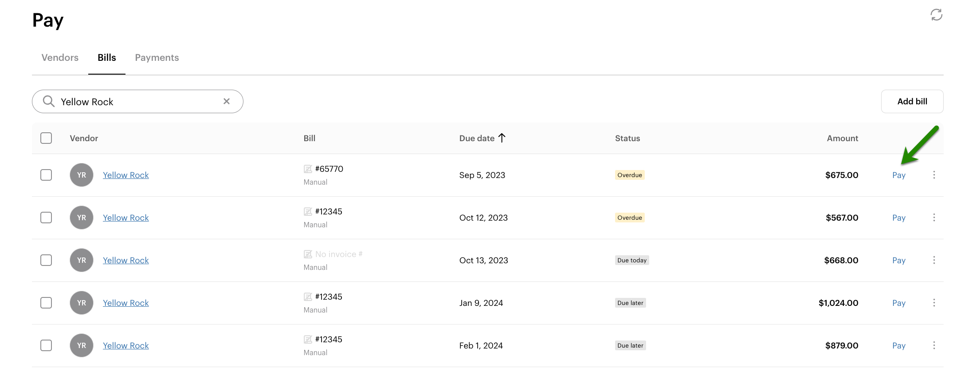Open more options for the $675.00 bill

(934, 175)
